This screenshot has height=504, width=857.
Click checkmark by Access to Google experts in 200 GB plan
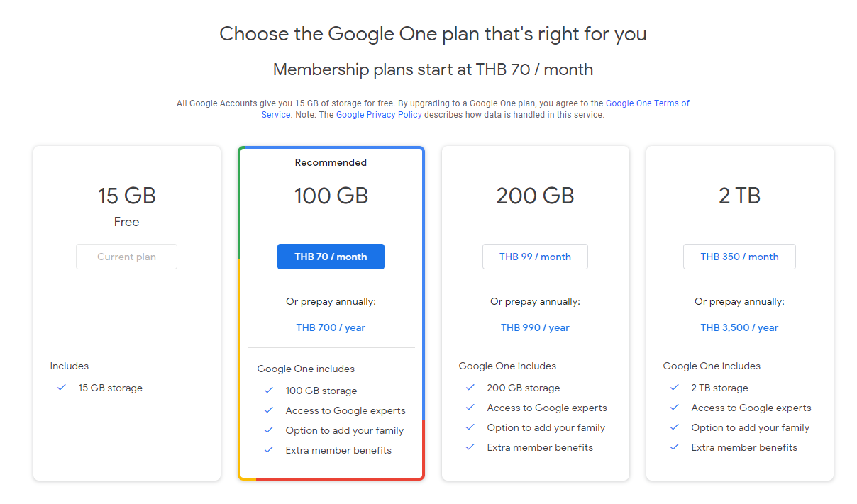point(470,408)
